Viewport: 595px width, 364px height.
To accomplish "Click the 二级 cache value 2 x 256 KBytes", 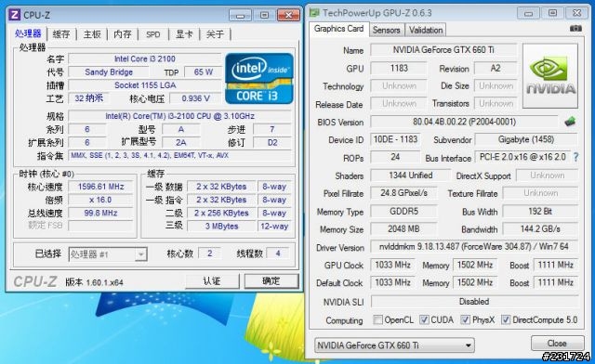I will click(x=221, y=213).
